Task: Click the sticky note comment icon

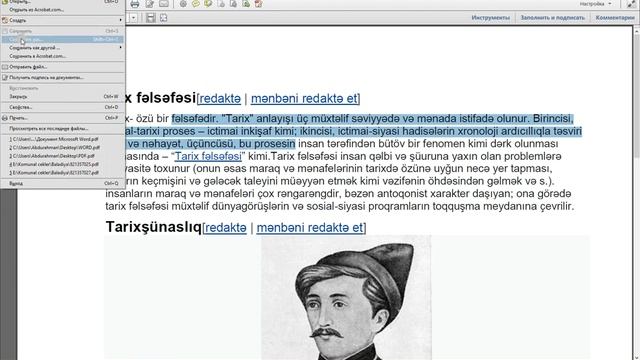Action: point(196,4)
